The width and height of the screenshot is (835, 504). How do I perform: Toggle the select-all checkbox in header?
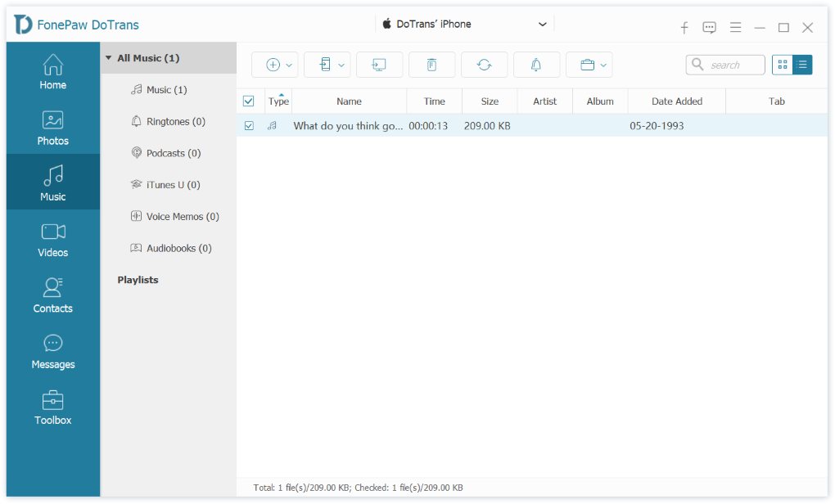249,101
